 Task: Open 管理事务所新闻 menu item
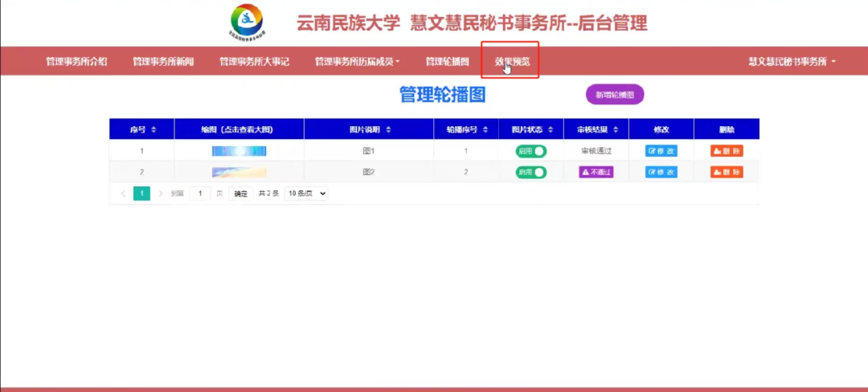point(162,61)
